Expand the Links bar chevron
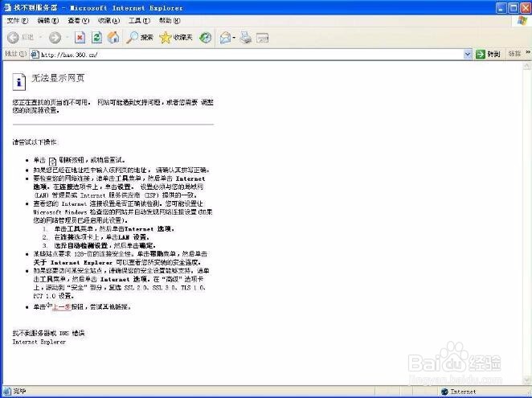Screen dimensions: 532x398 click(528, 52)
